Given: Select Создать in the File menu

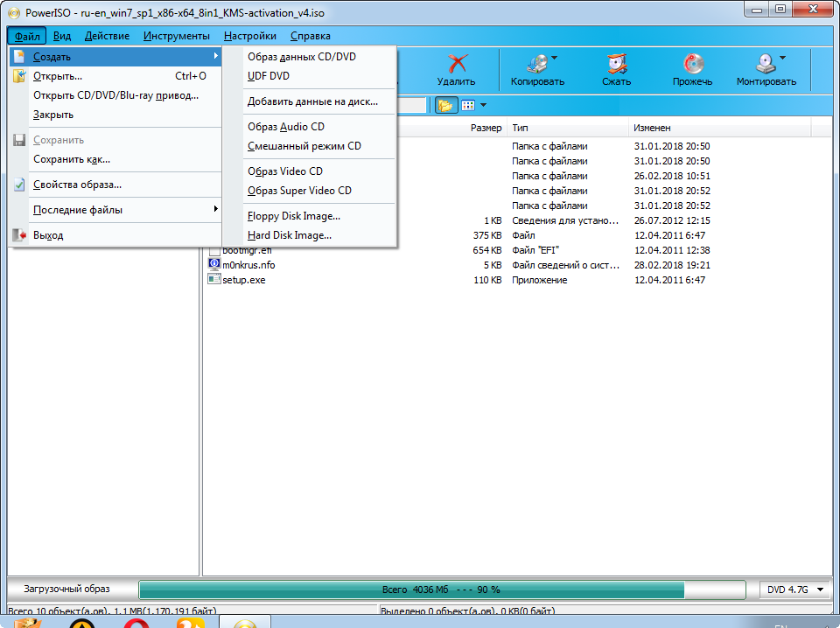Looking at the screenshot, I should click(x=115, y=57).
